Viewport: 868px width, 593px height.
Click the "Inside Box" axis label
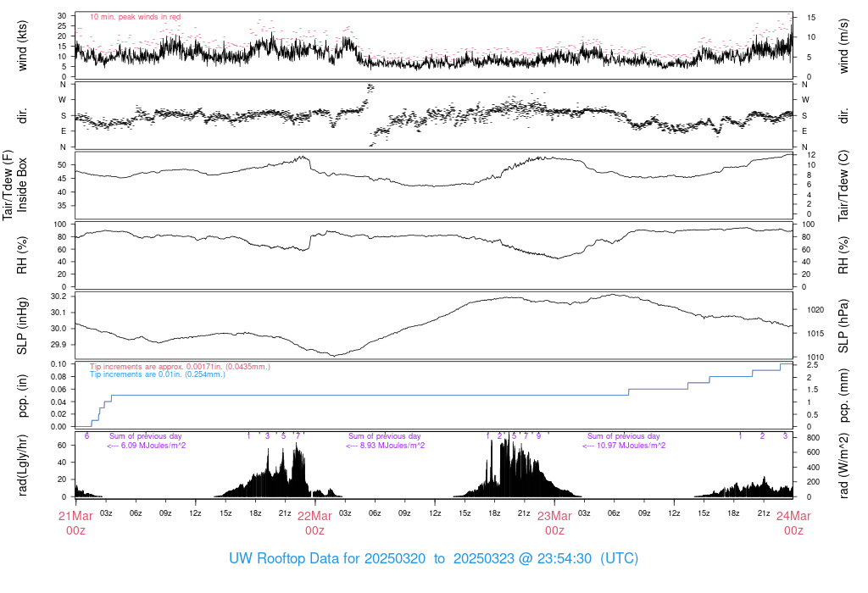(x=22, y=185)
